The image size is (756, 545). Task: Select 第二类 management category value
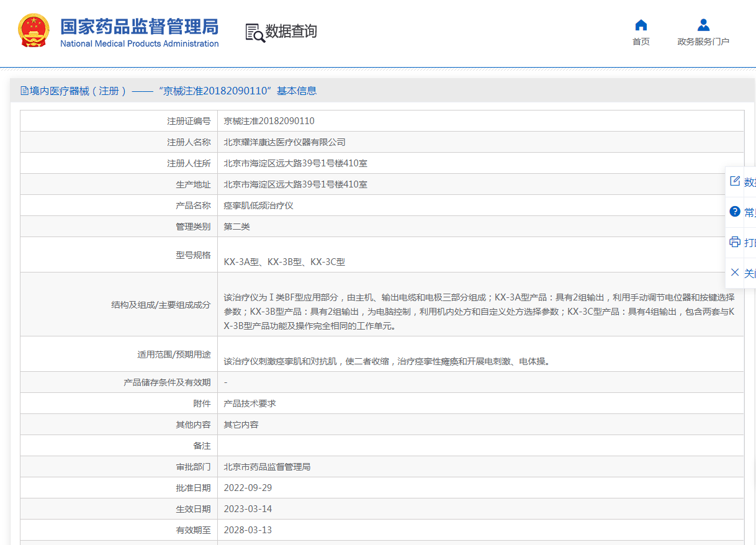click(x=237, y=227)
